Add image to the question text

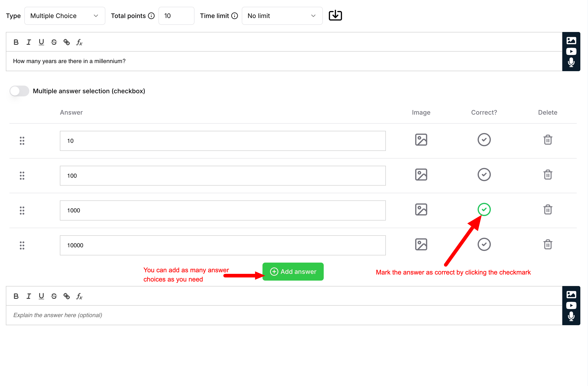pyautogui.click(x=571, y=41)
